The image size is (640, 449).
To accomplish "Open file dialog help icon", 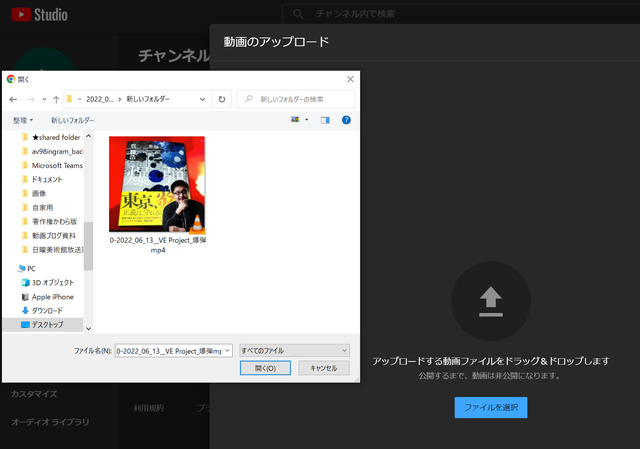I will coord(346,120).
